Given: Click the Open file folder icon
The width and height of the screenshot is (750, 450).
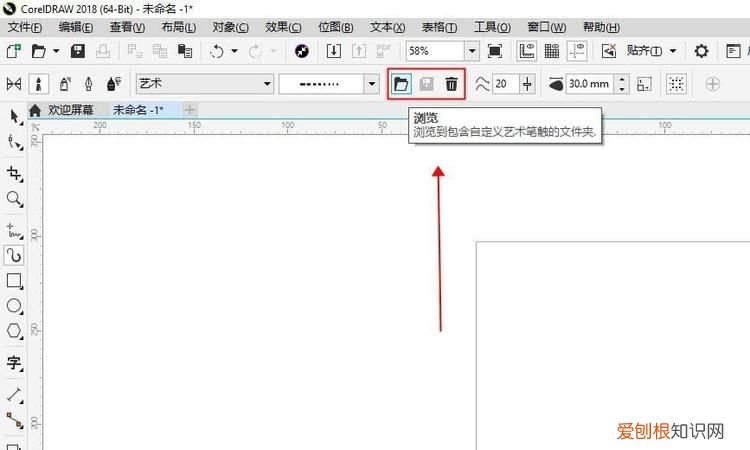Looking at the screenshot, I should click(38, 51).
